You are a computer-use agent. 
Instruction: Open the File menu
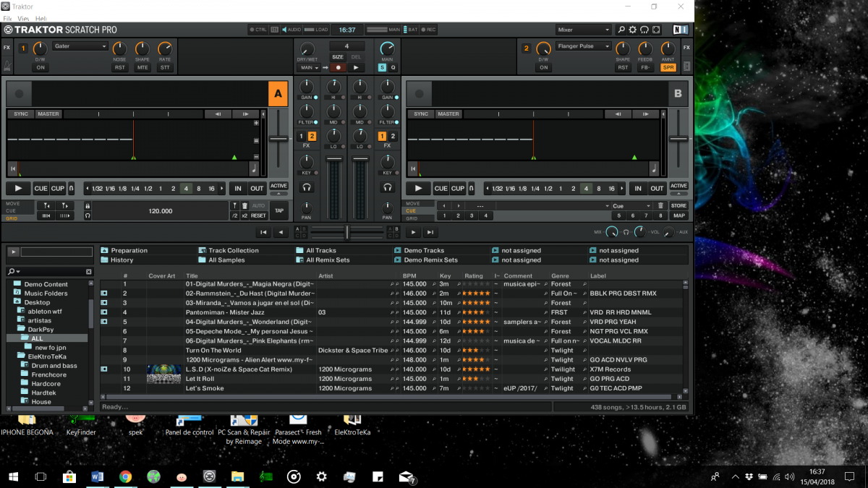7,17
